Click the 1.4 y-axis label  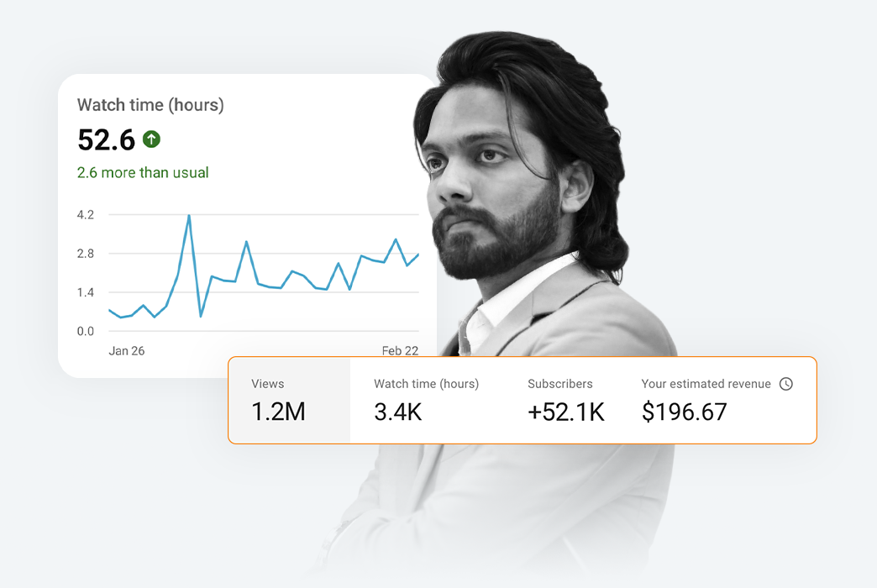(x=86, y=292)
